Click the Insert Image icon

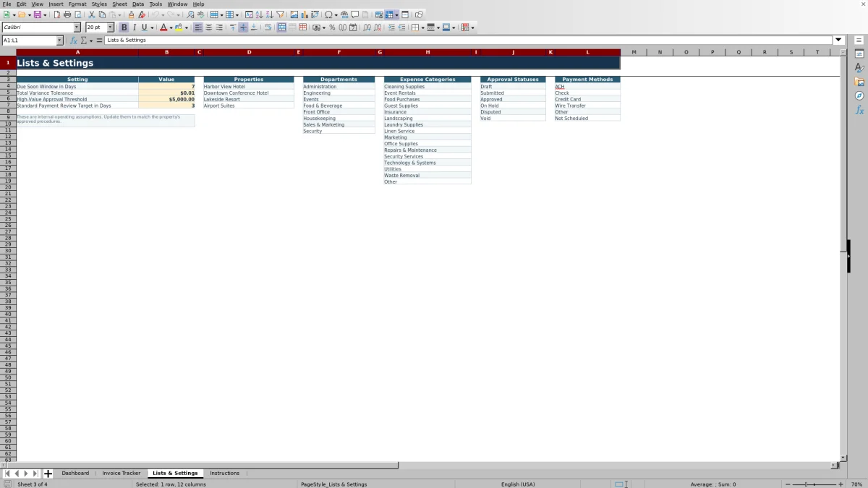coord(294,14)
